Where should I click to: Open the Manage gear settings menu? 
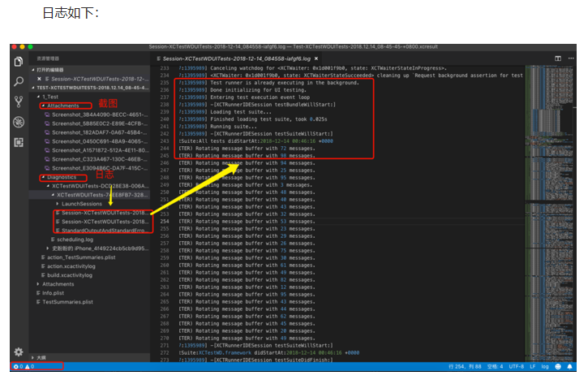(x=19, y=352)
